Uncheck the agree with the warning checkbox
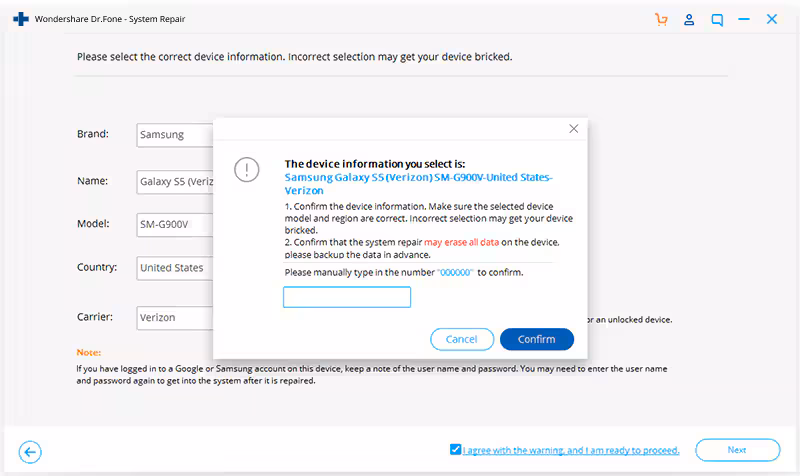 (x=455, y=449)
